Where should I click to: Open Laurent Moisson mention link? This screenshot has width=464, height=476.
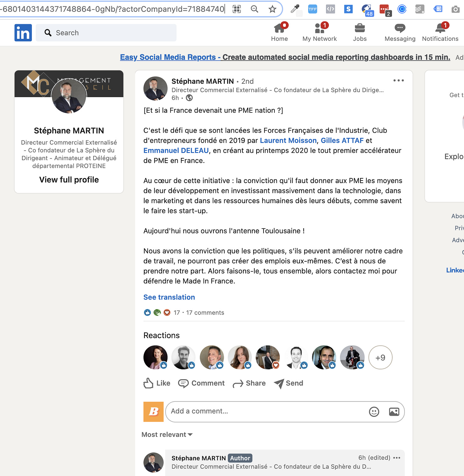point(288,140)
